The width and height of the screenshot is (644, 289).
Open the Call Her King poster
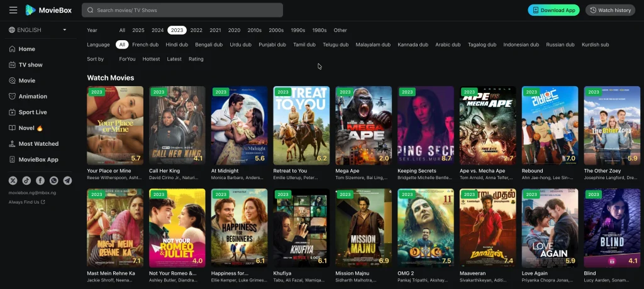(x=177, y=125)
